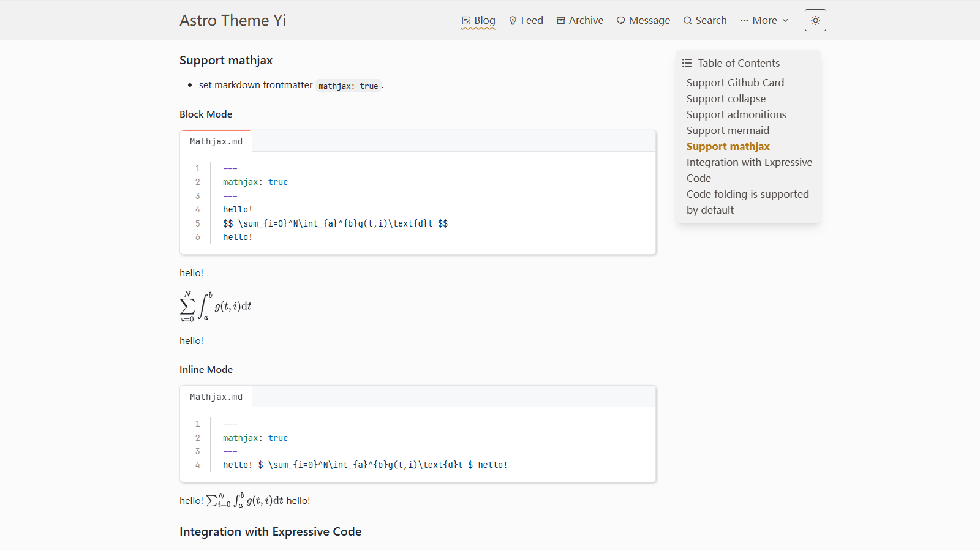This screenshot has width=980, height=551.
Task: Click the Feed lightbulb icon
Action: (513, 21)
